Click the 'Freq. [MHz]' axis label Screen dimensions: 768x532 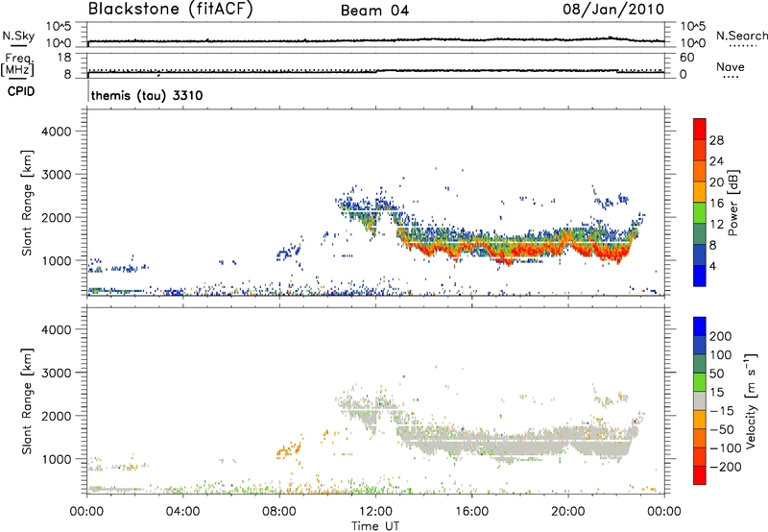click(18, 64)
